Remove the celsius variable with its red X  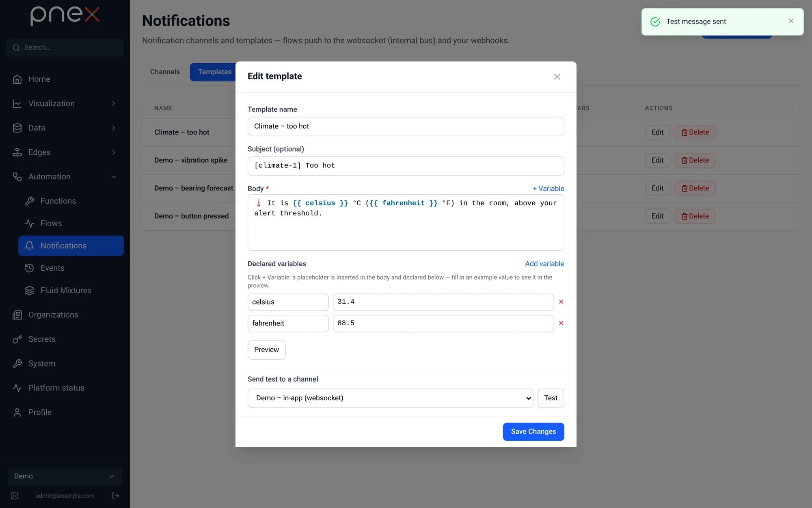pyautogui.click(x=561, y=302)
